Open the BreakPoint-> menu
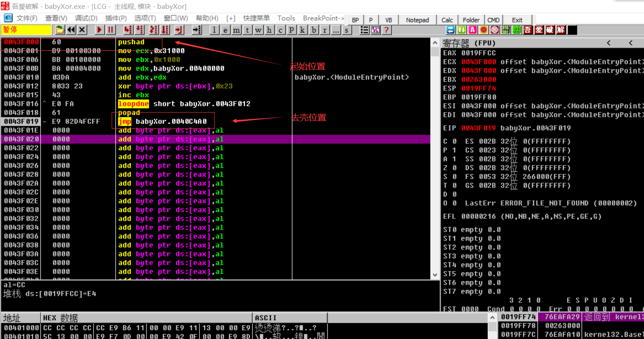Viewport: 644px width, 339px height. (x=324, y=18)
